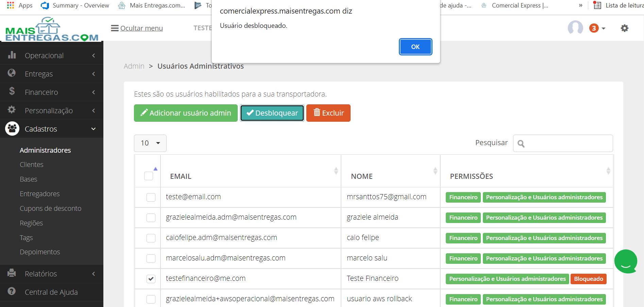Show more bookmarks via double-chevron

click(x=581, y=5)
